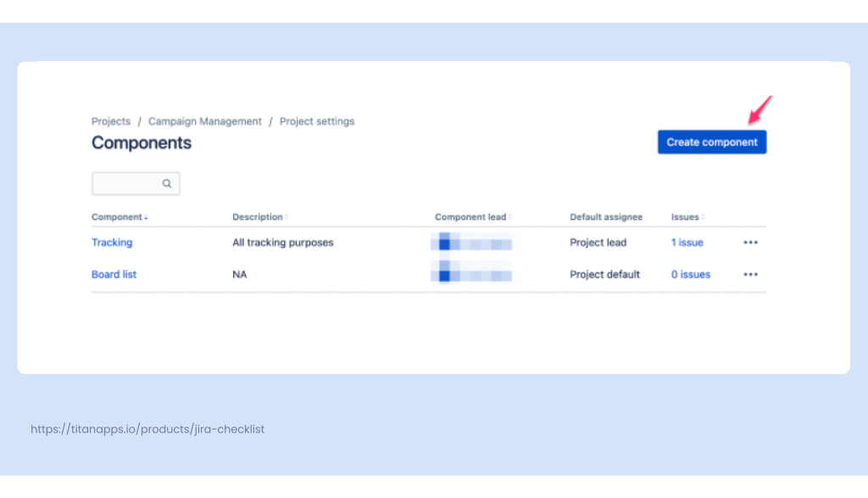Open the search magnifier icon
This screenshot has width=868, height=498.
(x=167, y=183)
